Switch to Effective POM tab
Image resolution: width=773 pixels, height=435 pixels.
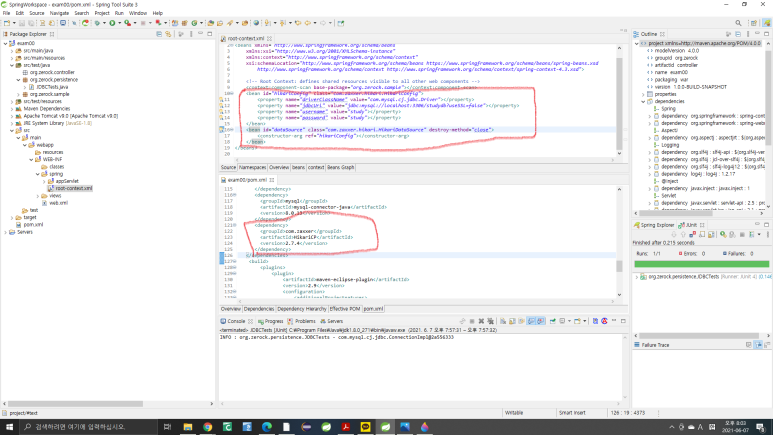coord(345,309)
